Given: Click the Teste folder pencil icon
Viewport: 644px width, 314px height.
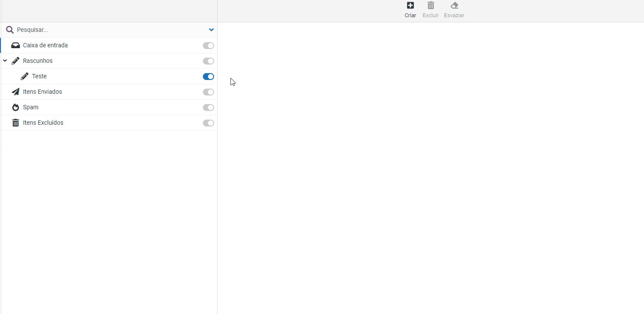Looking at the screenshot, I should 25,77.
